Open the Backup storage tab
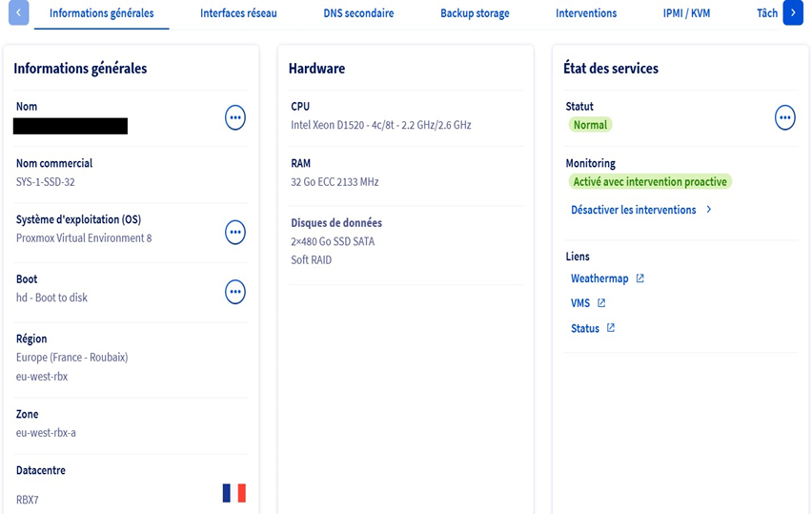This screenshot has width=812, height=514. pos(475,13)
